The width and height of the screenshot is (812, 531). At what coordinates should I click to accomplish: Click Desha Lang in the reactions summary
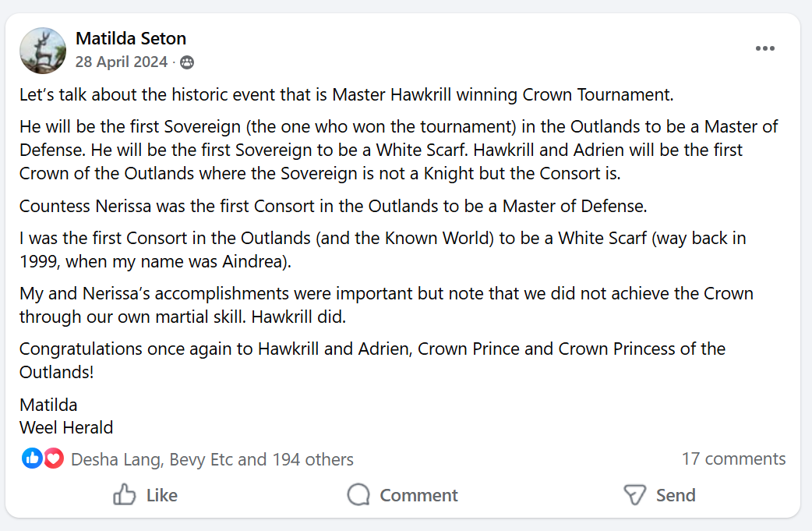click(x=116, y=459)
